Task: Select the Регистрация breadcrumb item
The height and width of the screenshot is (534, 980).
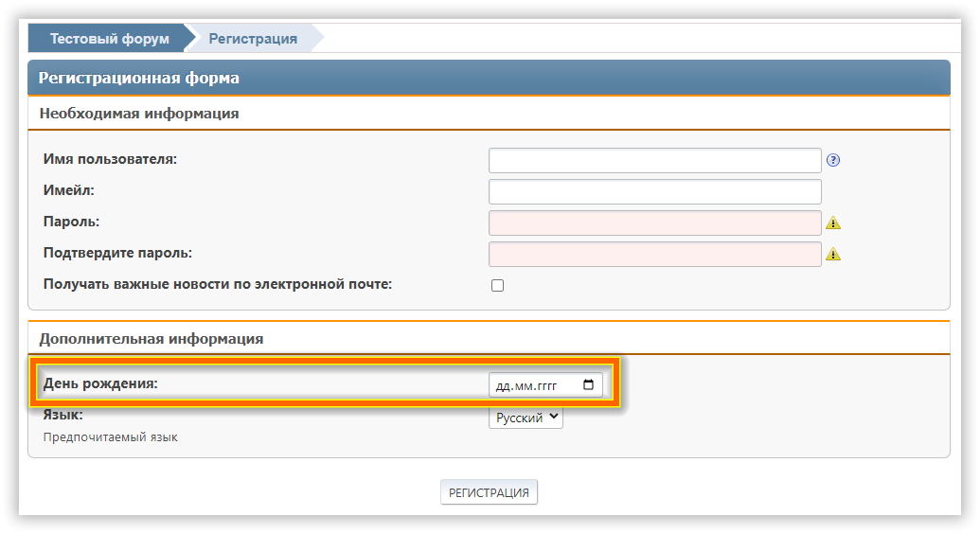Action: (x=253, y=39)
